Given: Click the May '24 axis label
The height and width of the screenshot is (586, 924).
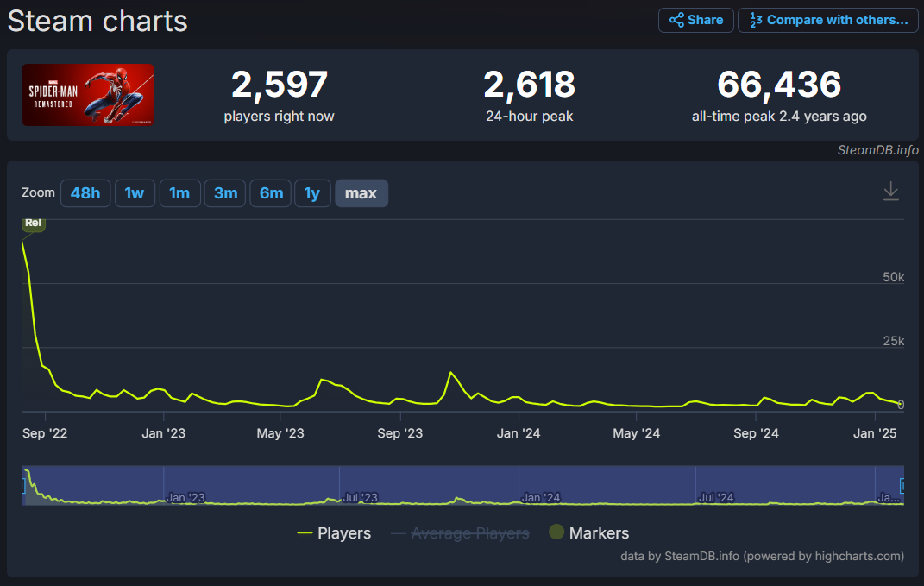Looking at the screenshot, I should tap(637, 433).
